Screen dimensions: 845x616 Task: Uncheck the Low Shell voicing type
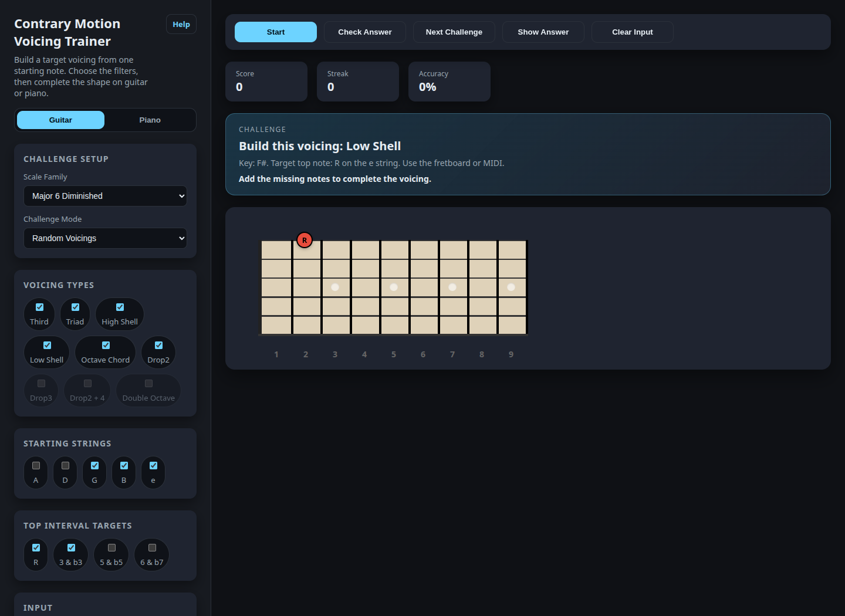coord(47,345)
